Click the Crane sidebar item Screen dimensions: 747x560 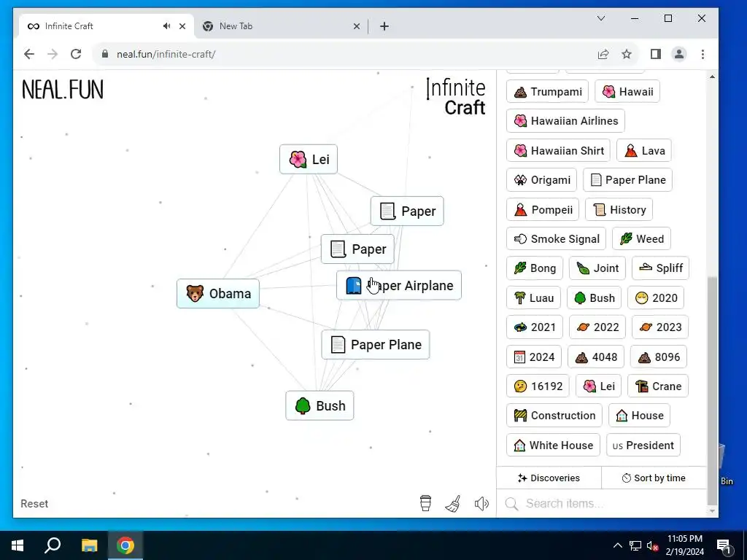(x=658, y=386)
